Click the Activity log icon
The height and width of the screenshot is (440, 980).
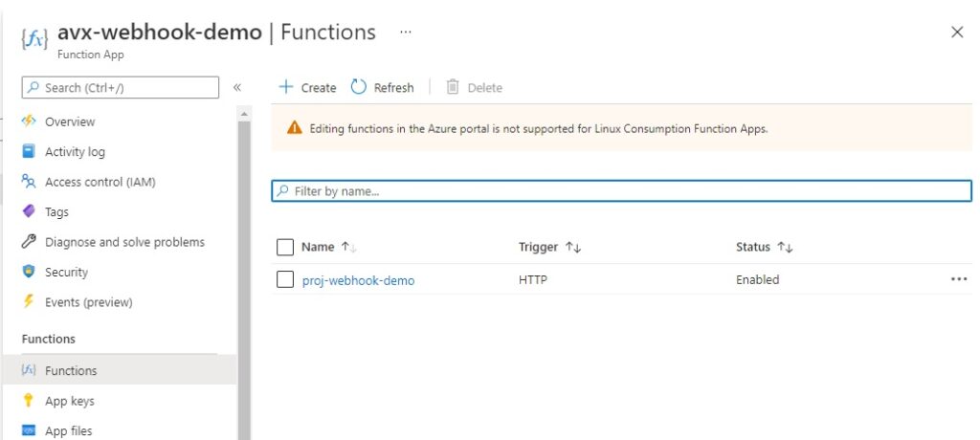pos(29,151)
